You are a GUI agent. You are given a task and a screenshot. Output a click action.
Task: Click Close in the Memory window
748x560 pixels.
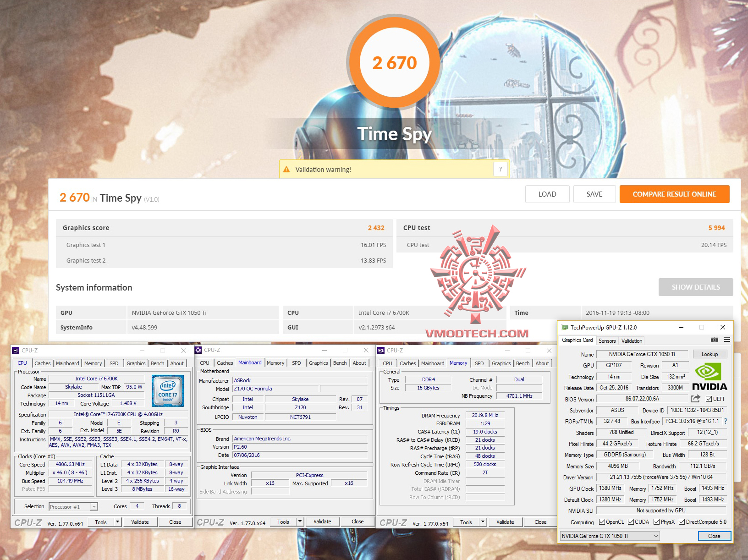coord(540,522)
